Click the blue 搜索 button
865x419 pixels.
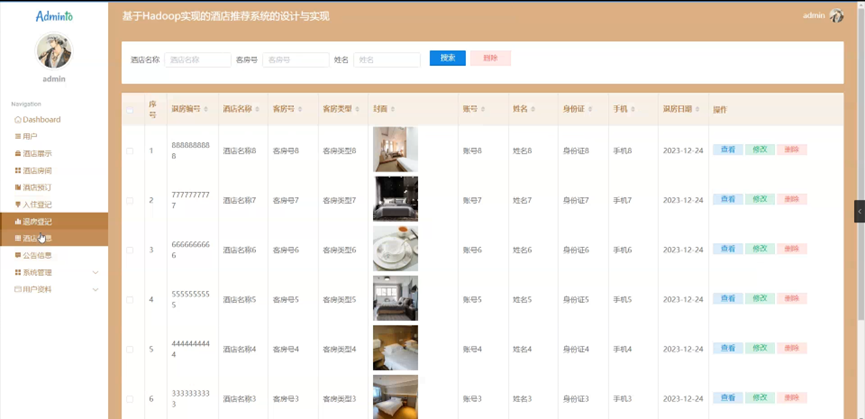coord(447,58)
